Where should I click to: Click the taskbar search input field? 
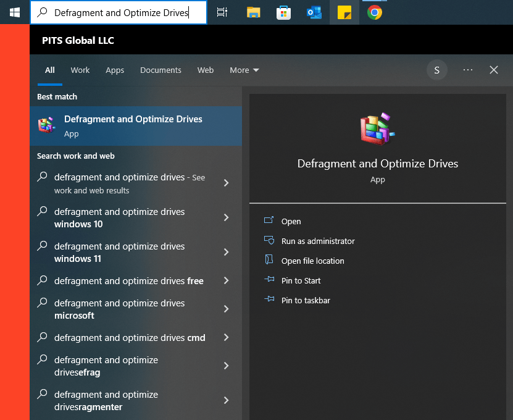pyautogui.click(x=119, y=12)
